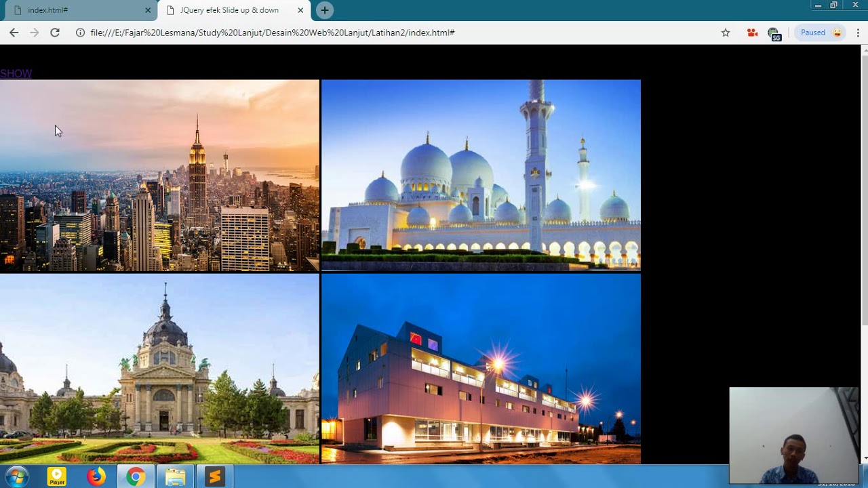
Task: Launch Firefox from the taskbar
Action: 96,477
